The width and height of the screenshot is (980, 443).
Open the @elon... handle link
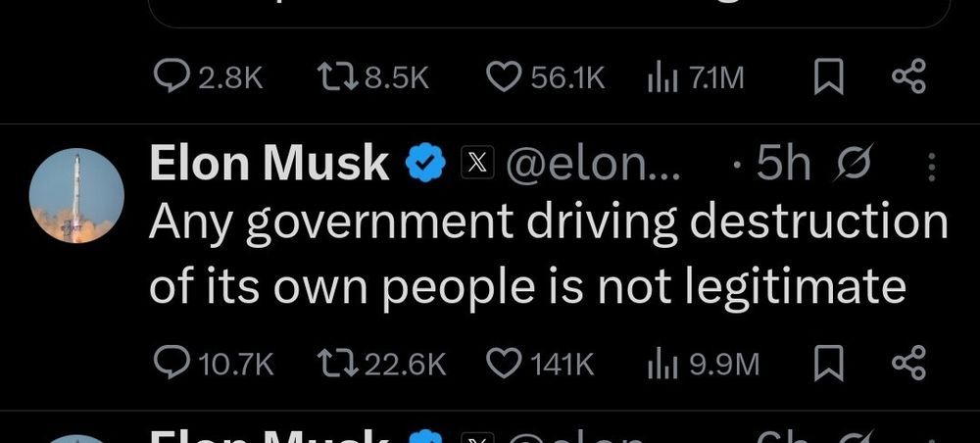[x=592, y=164]
